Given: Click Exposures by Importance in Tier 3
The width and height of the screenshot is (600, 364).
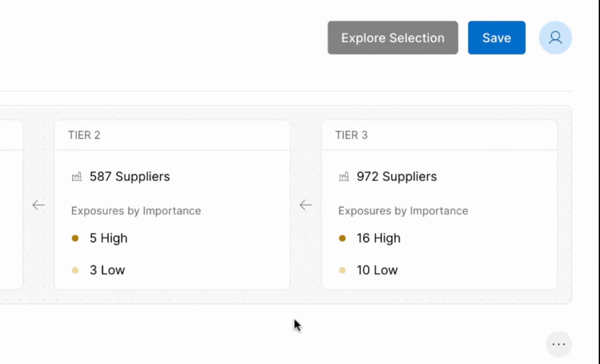Looking at the screenshot, I should [403, 211].
